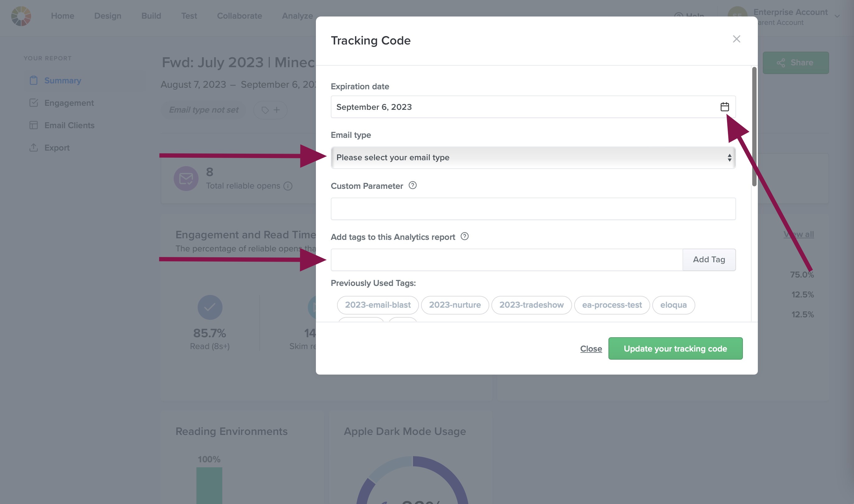Viewport: 854px width, 504px height.
Task: Click the Custom Parameter help icon
Action: tap(412, 185)
